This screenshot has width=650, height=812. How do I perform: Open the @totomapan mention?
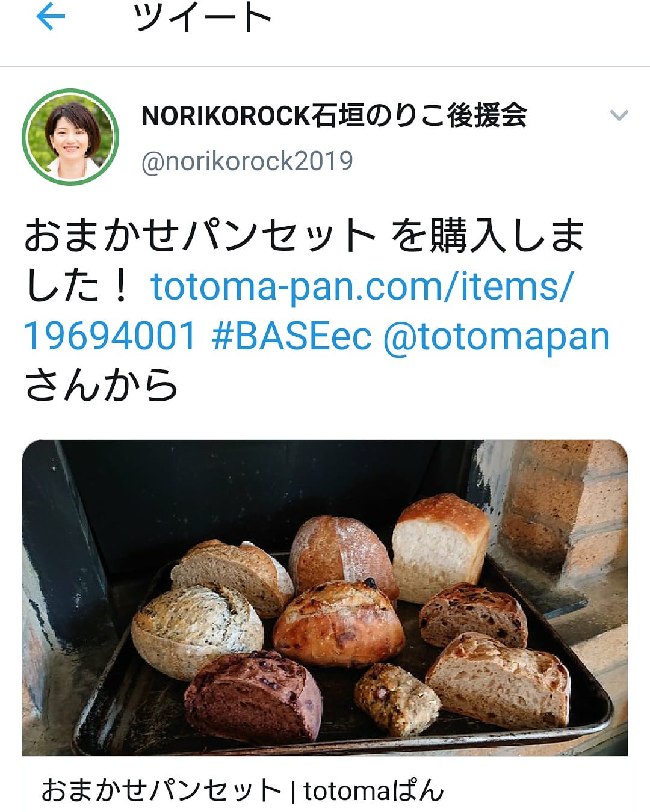497,336
